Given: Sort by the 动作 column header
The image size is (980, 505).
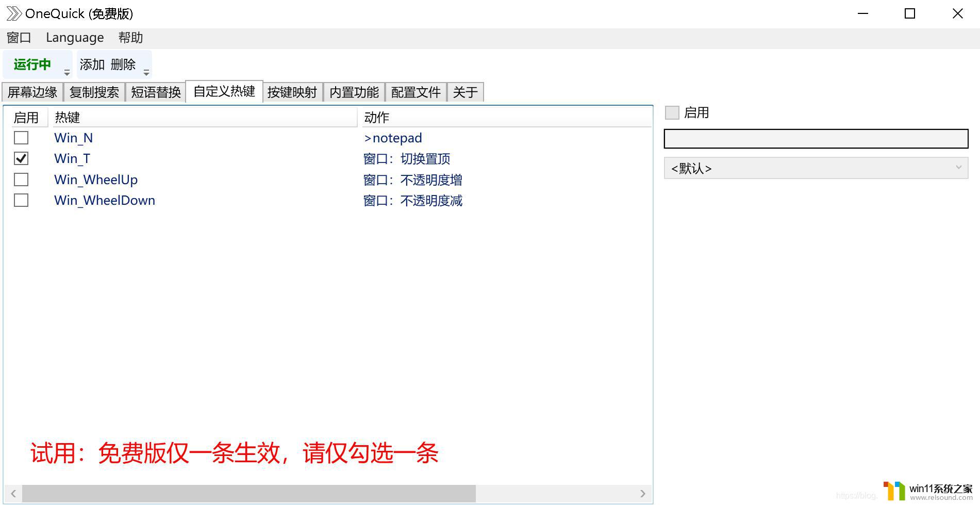Looking at the screenshot, I should tap(506, 118).
